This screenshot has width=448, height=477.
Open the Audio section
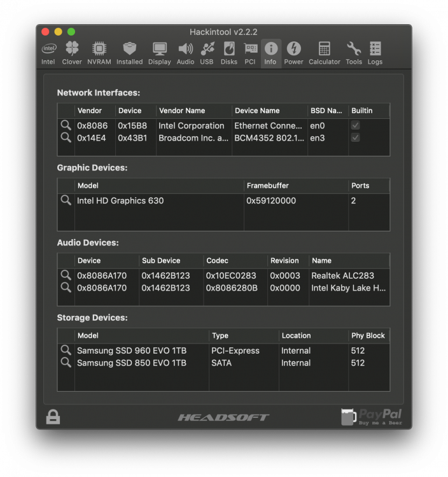click(x=185, y=53)
